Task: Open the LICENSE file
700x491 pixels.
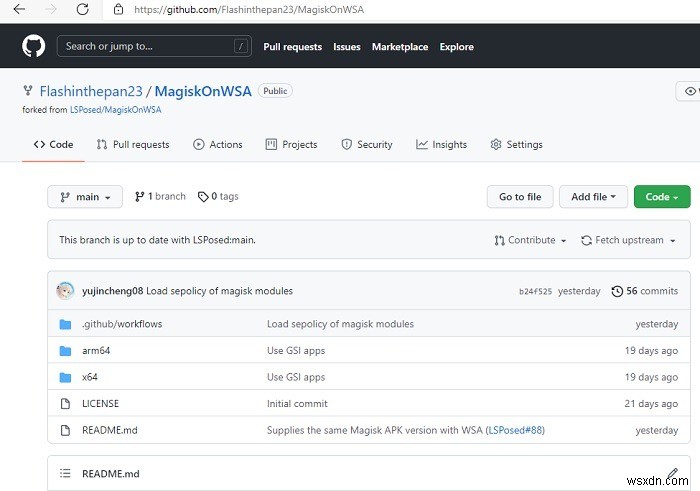Action: (100, 404)
